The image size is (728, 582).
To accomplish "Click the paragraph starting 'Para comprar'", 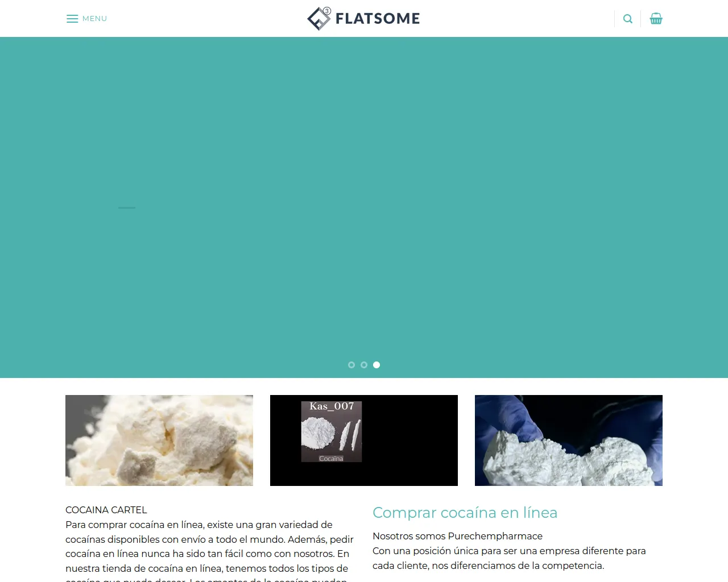I will (x=210, y=552).
